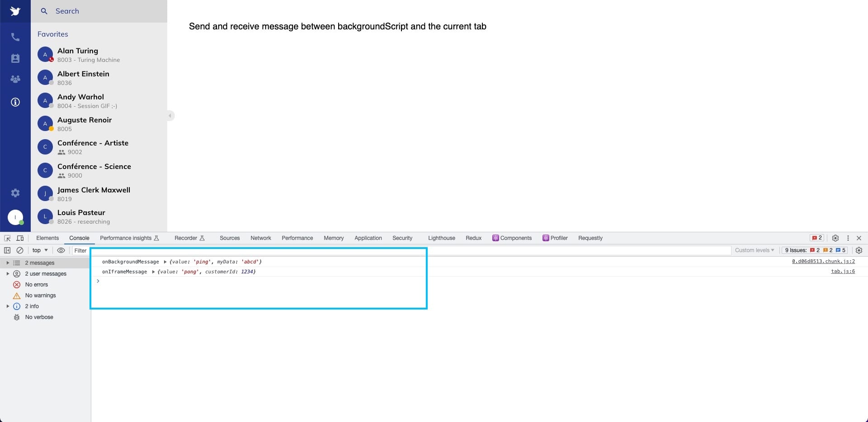Open the top context dropdown

pos(40,250)
